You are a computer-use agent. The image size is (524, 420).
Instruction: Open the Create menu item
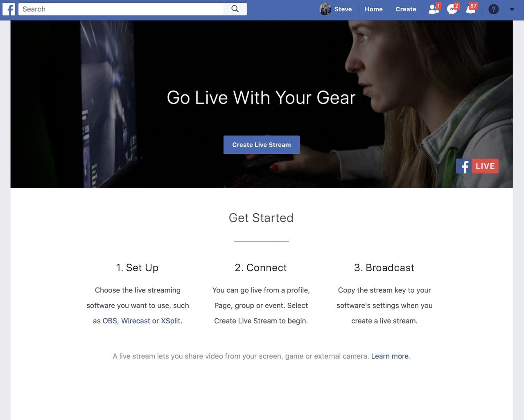coord(406,9)
